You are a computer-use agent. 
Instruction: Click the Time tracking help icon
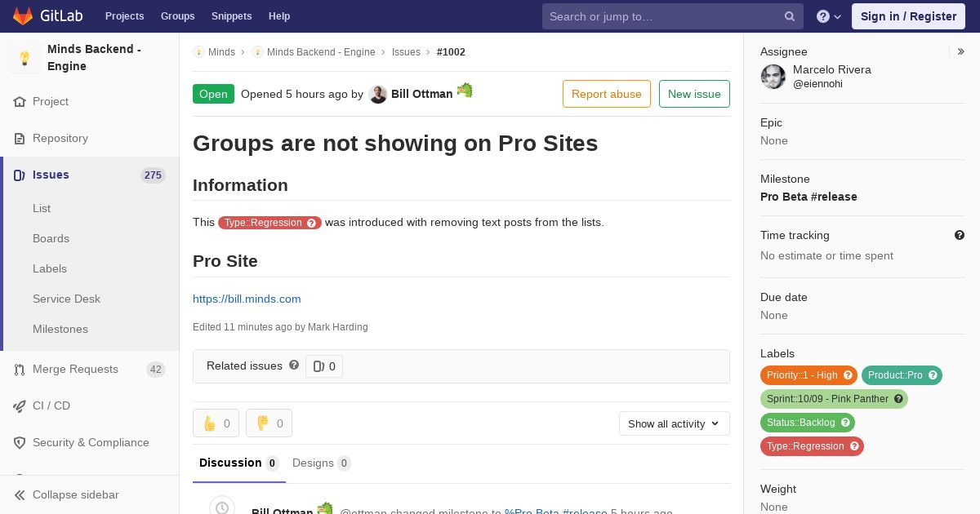960,235
